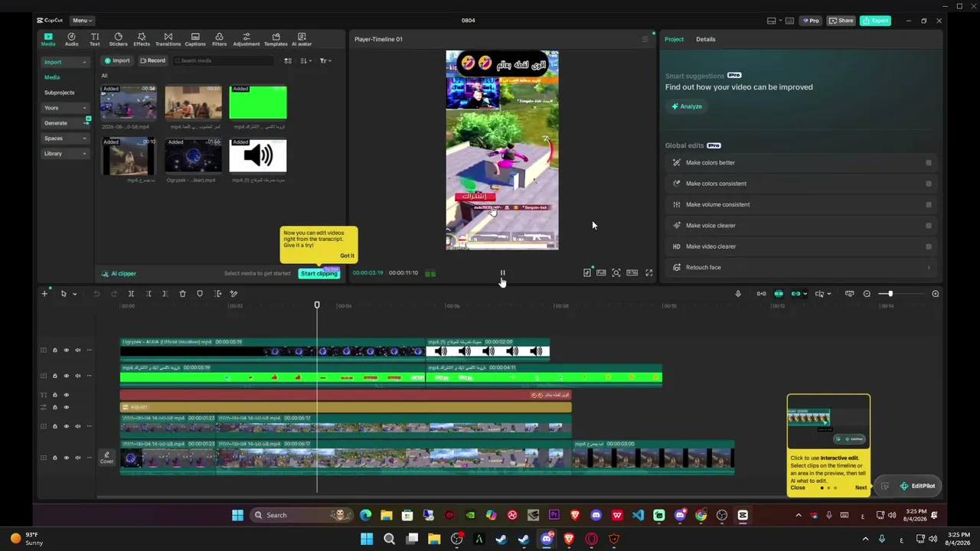980x551 pixels.
Task: Select Subprojects in the media sidebar
Action: [60, 93]
